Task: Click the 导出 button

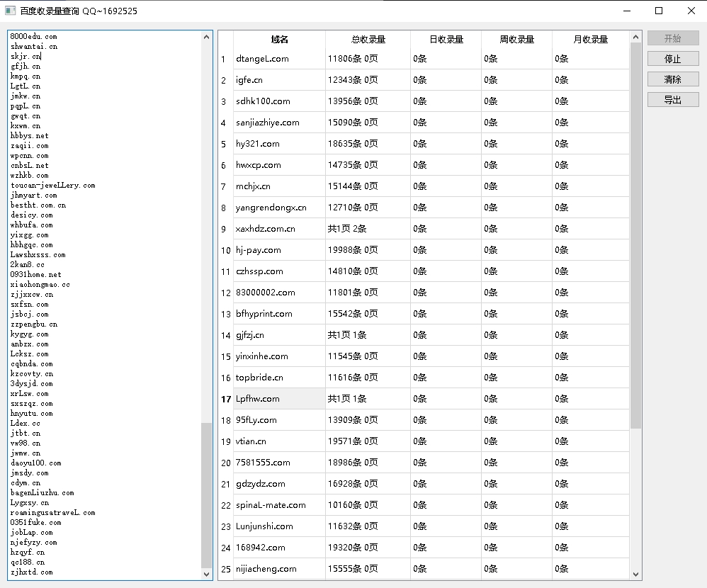Action: (673, 100)
